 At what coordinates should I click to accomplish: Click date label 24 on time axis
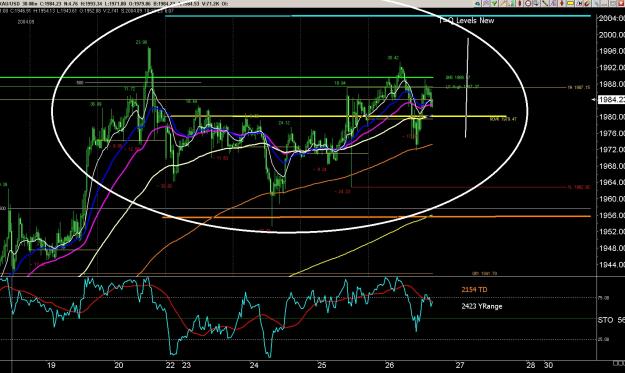point(254,365)
